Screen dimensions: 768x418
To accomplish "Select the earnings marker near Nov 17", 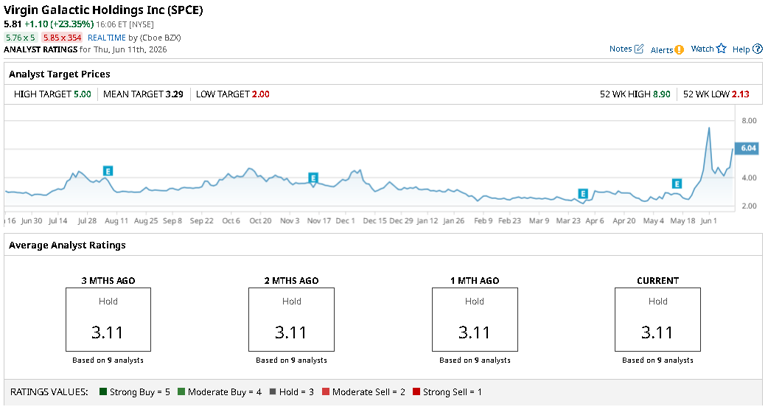I will [x=313, y=177].
